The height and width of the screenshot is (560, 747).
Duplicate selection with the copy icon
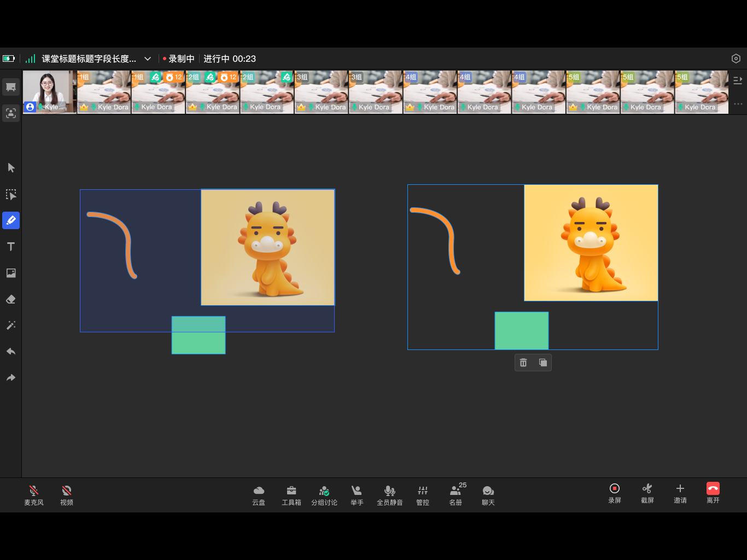[x=543, y=363]
